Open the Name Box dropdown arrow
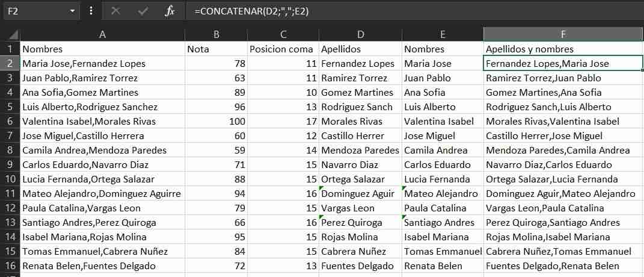Viewport: 644px width, 277px height. pyautogui.click(x=73, y=11)
